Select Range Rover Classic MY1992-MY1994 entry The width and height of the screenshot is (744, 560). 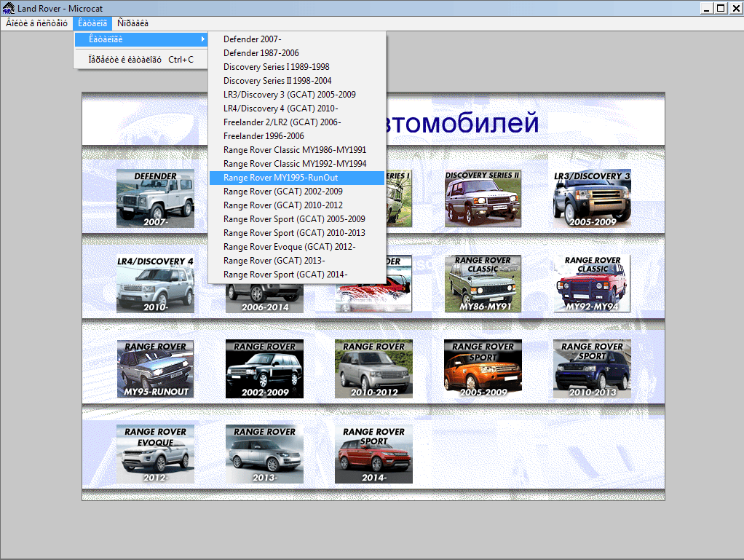click(x=296, y=164)
